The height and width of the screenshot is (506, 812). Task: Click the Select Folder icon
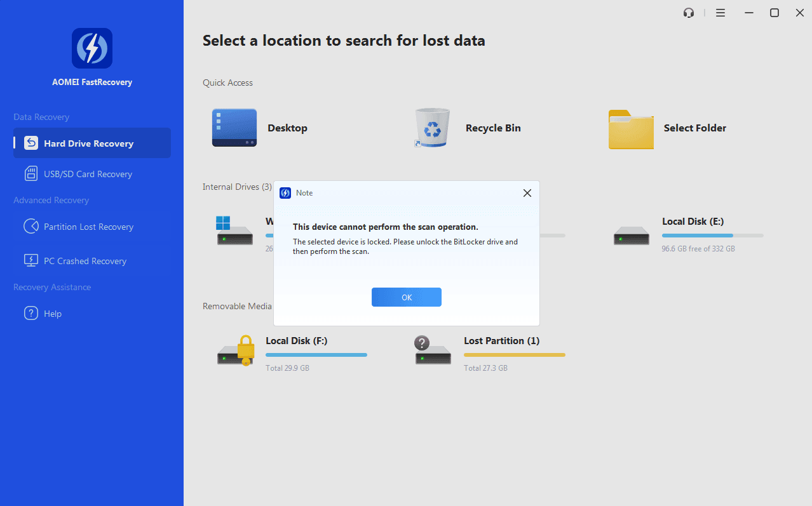pyautogui.click(x=631, y=130)
